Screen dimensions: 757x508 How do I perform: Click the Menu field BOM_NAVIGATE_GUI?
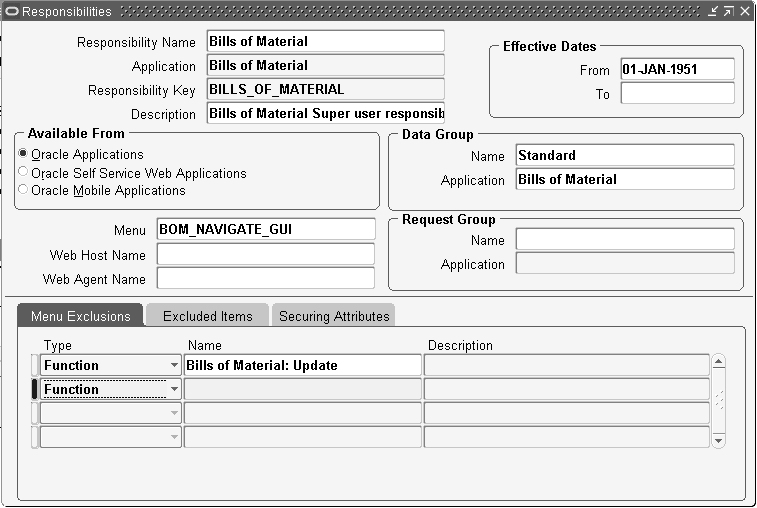point(266,229)
